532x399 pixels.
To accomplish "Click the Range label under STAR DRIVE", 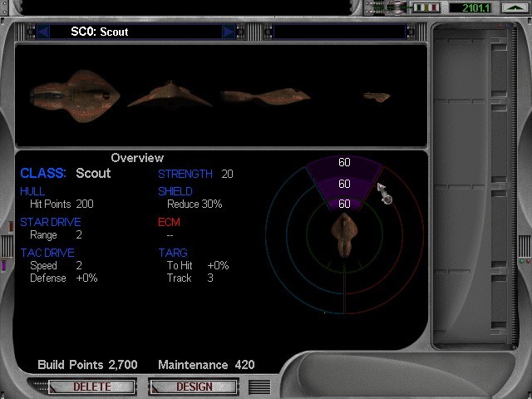I will (43, 235).
